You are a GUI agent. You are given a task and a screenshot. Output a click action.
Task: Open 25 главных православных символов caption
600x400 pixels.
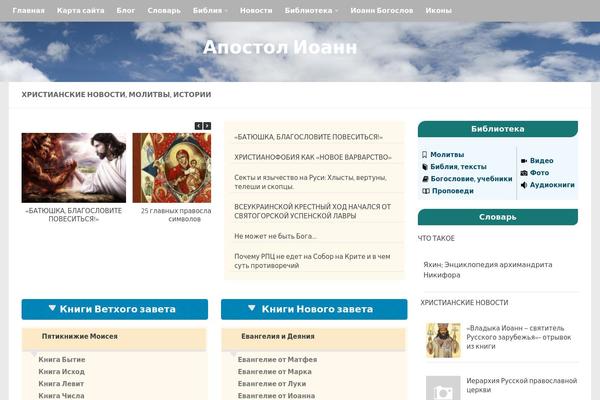(x=176, y=215)
